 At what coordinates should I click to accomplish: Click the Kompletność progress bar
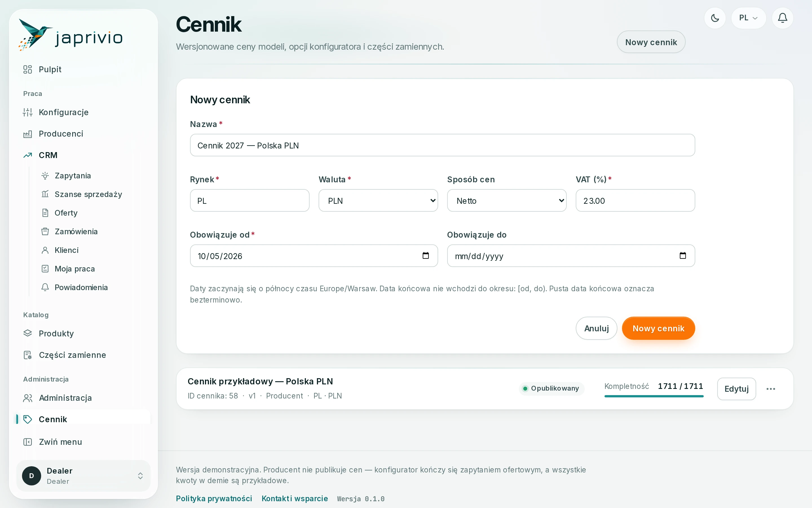[x=654, y=396]
